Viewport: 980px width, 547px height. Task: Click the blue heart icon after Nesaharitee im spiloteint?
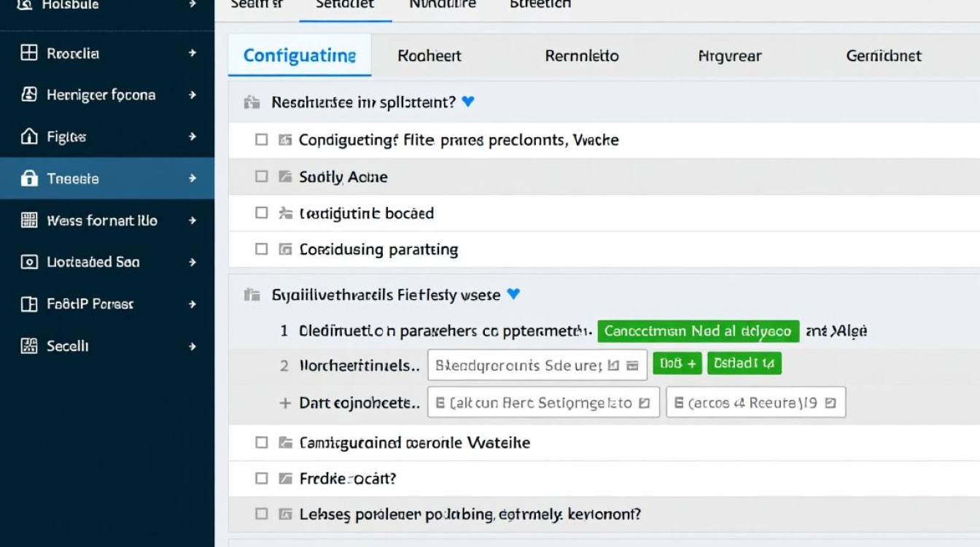point(468,102)
